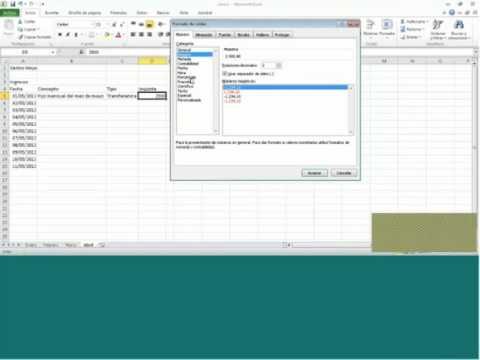Click the highlighted bottom align icon
The width and height of the screenshot is (480, 360).
click(150, 24)
